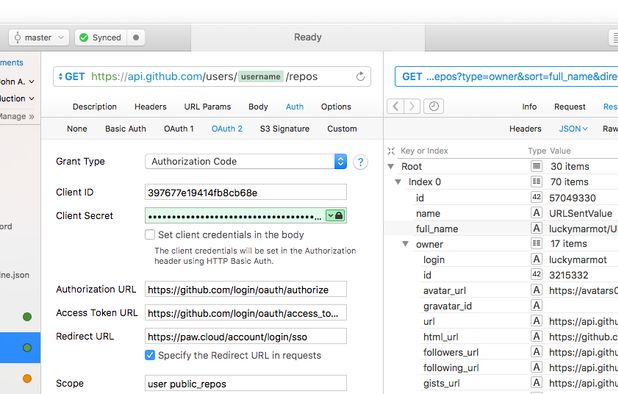The image size is (618, 394).
Task: Click the Manage link in the sidebar
Action: pyautogui.click(x=17, y=116)
